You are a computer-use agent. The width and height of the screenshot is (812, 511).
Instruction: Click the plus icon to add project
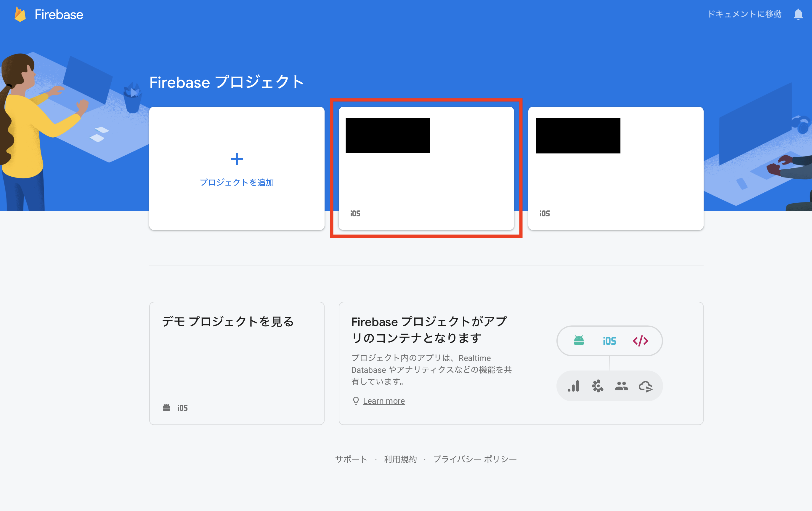point(237,159)
